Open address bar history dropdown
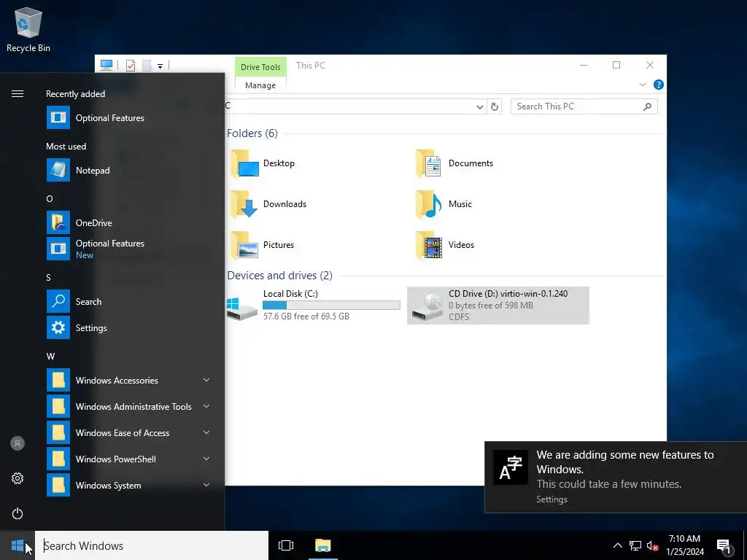Image resolution: width=747 pixels, height=560 pixels. 480,107
